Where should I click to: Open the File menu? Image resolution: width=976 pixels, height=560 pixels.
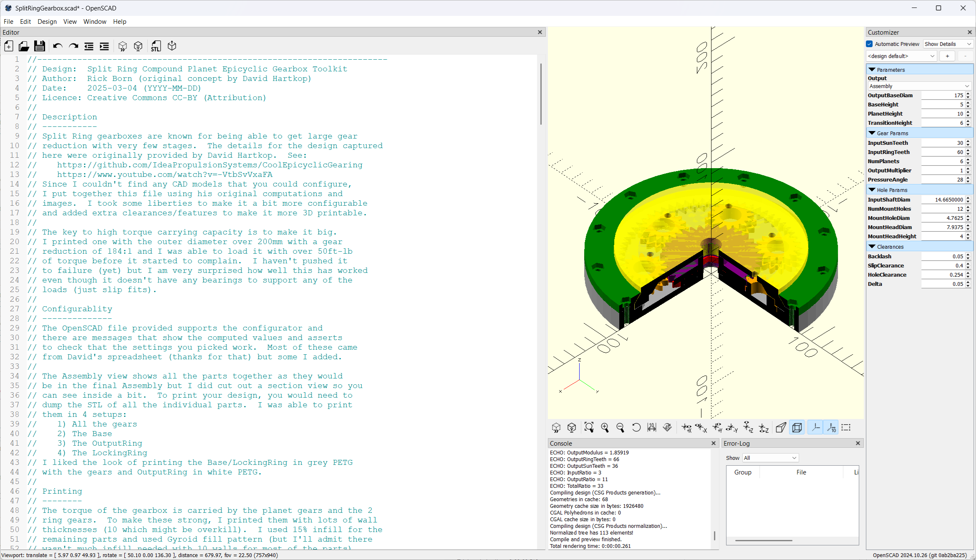pyautogui.click(x=8, y=22)
